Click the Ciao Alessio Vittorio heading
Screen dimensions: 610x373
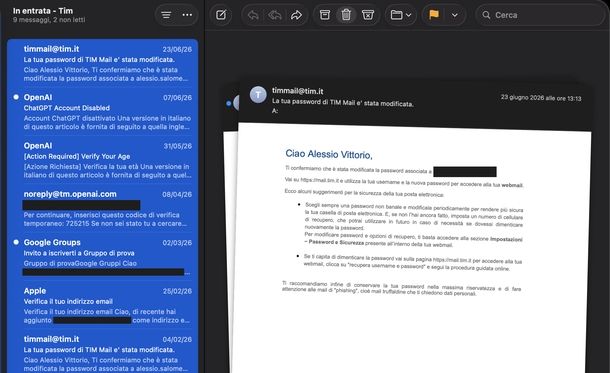(329, 154)
